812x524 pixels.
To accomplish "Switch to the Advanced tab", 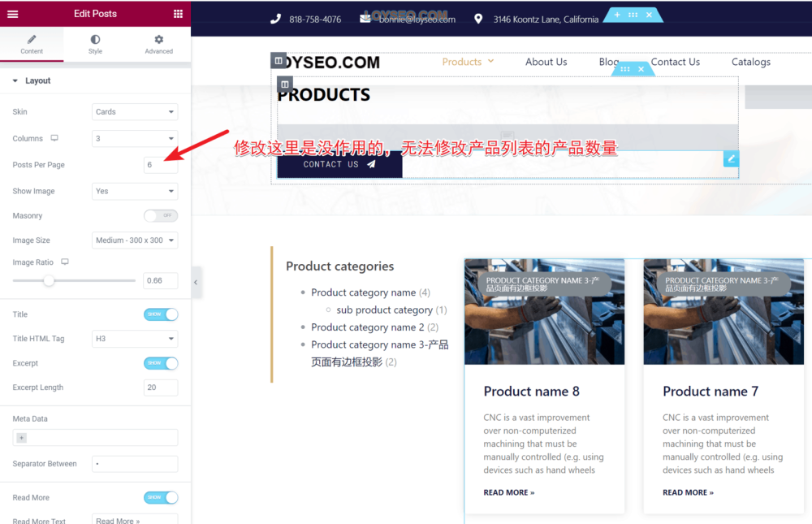I will 159,45.
